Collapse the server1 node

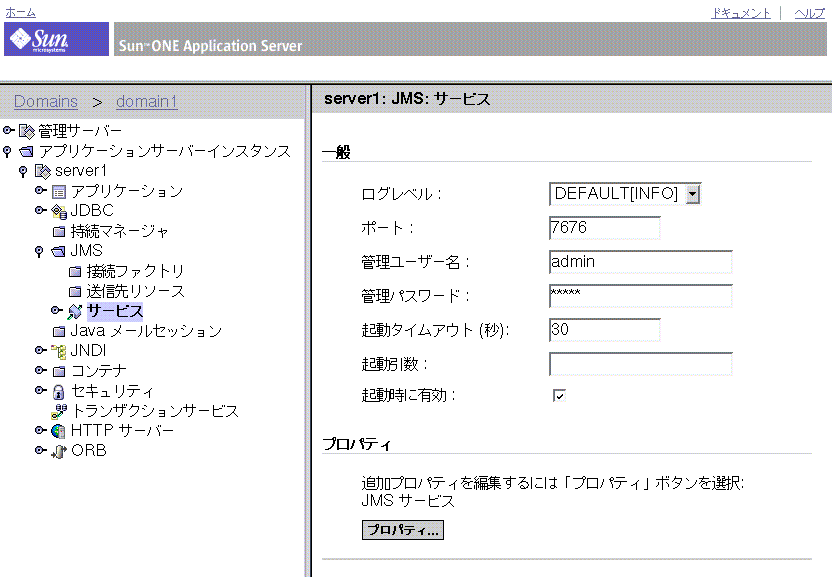[x=23, y=171]
